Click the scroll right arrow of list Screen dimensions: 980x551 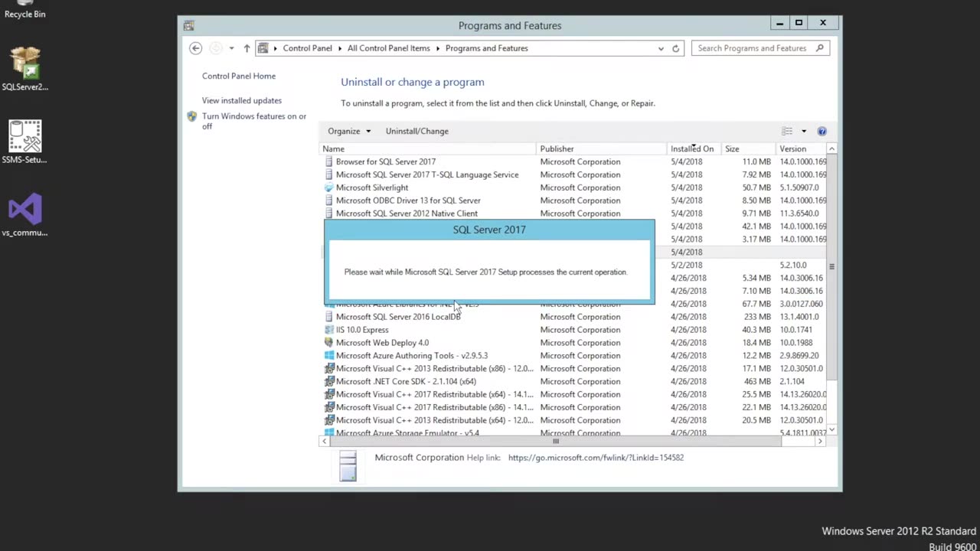point(820,441)
